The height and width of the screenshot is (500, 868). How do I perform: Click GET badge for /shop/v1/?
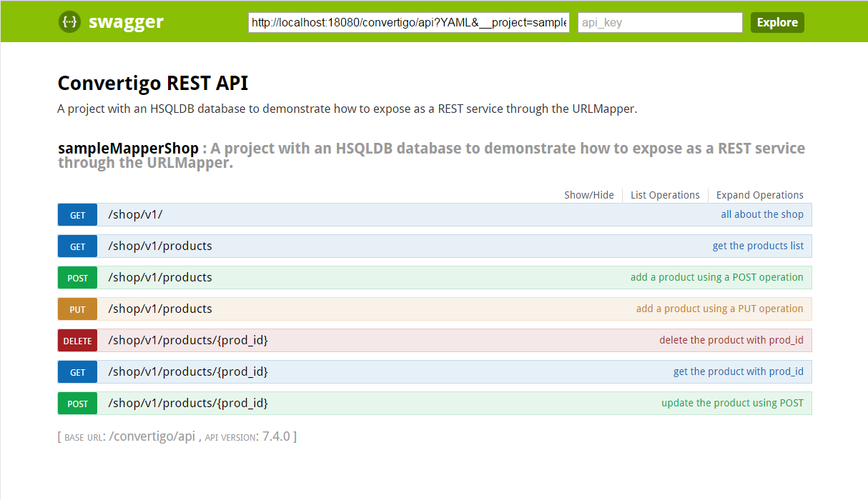(77, 215)
